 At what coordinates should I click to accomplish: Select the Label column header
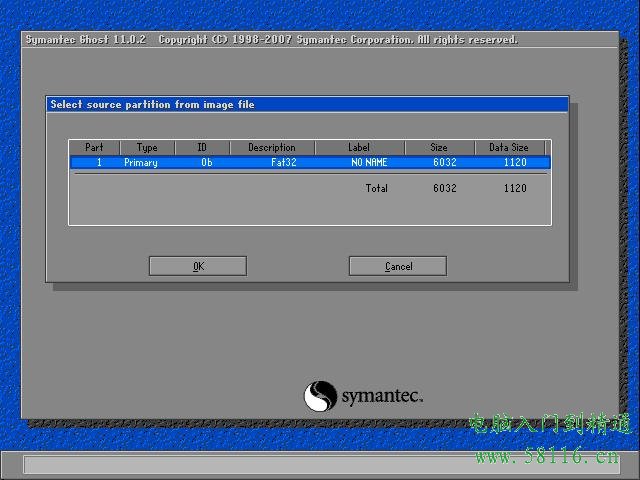(360, 147)
